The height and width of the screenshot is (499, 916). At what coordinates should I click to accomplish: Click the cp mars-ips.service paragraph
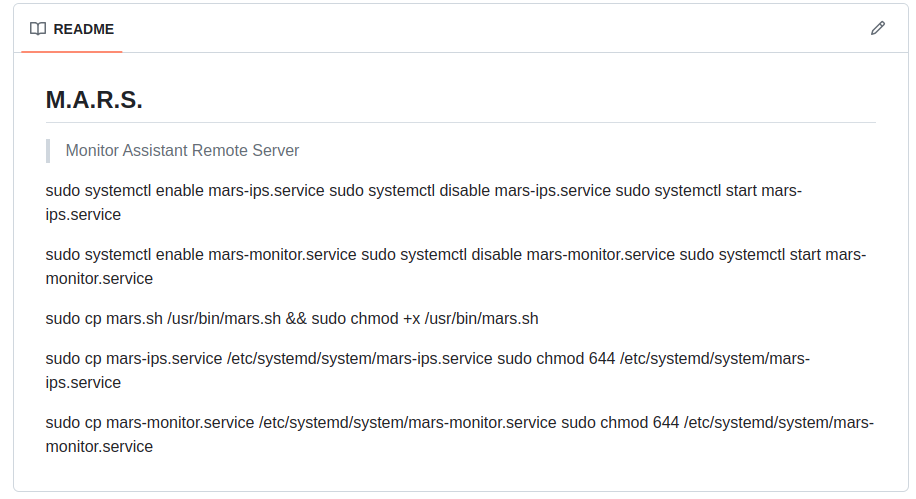[428, 370]
